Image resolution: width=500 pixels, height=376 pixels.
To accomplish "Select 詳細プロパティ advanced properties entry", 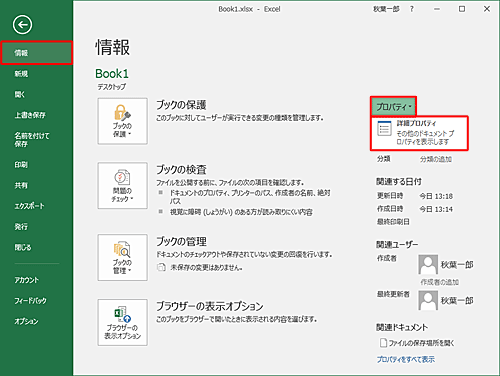I will (419, 133).
